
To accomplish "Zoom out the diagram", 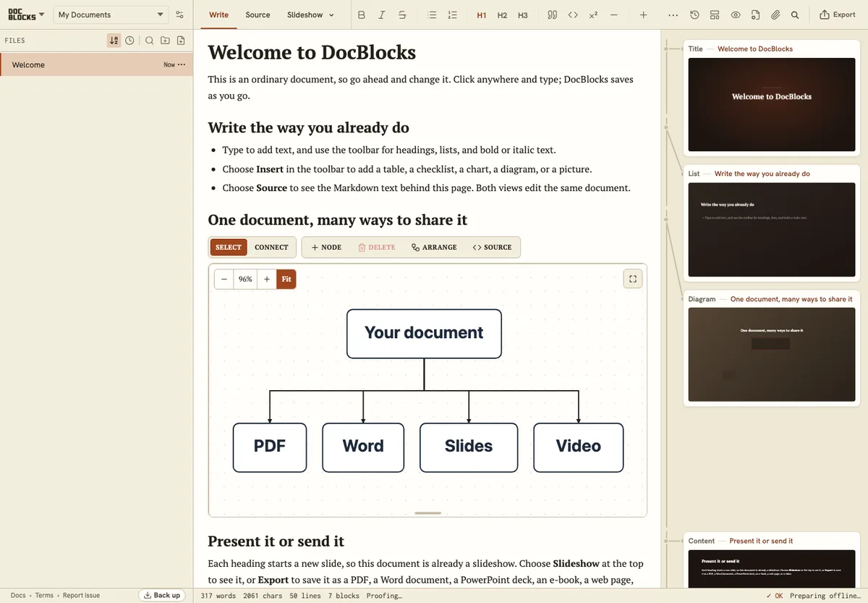I will click(x=224, y=279).
